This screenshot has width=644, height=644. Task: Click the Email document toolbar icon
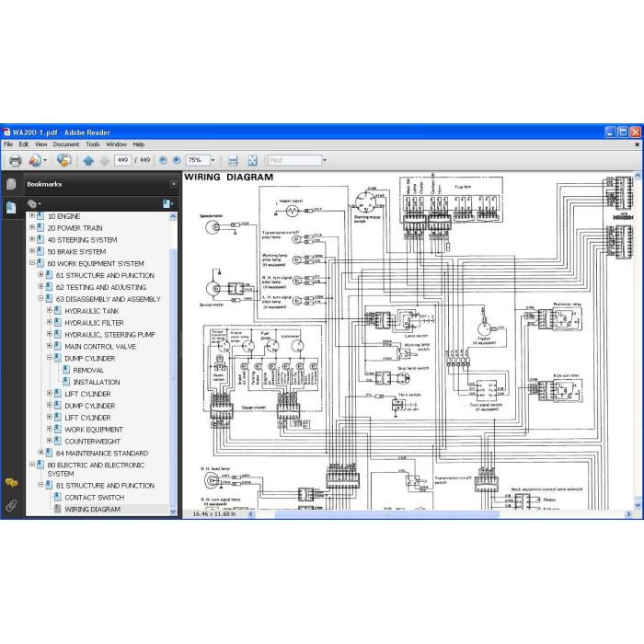(x=35, y=160)
